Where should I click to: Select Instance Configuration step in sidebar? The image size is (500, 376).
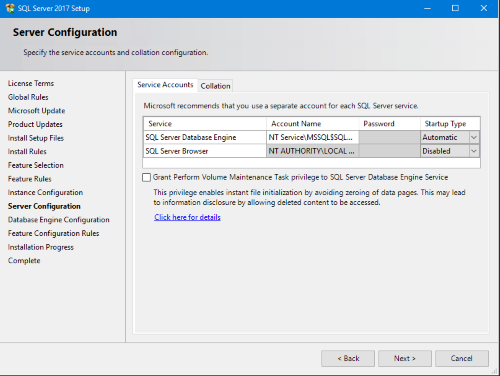(45, 193)
